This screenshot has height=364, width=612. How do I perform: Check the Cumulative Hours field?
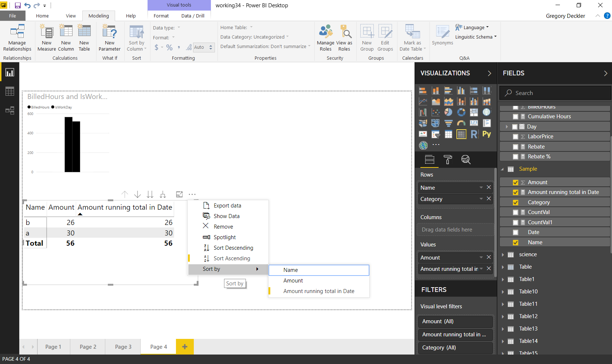tap(515, 116)
